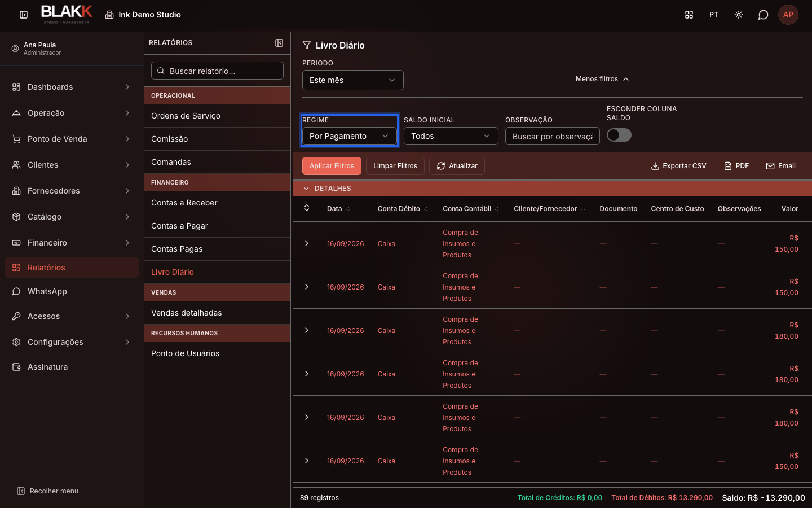Toggle Esconder Coluna Saldo switch
The image size is (812, 508).
(619, 135)
